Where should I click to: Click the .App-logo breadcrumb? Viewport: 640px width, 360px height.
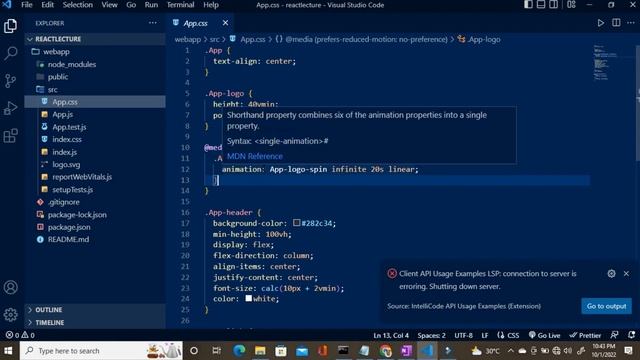point(479,39)
